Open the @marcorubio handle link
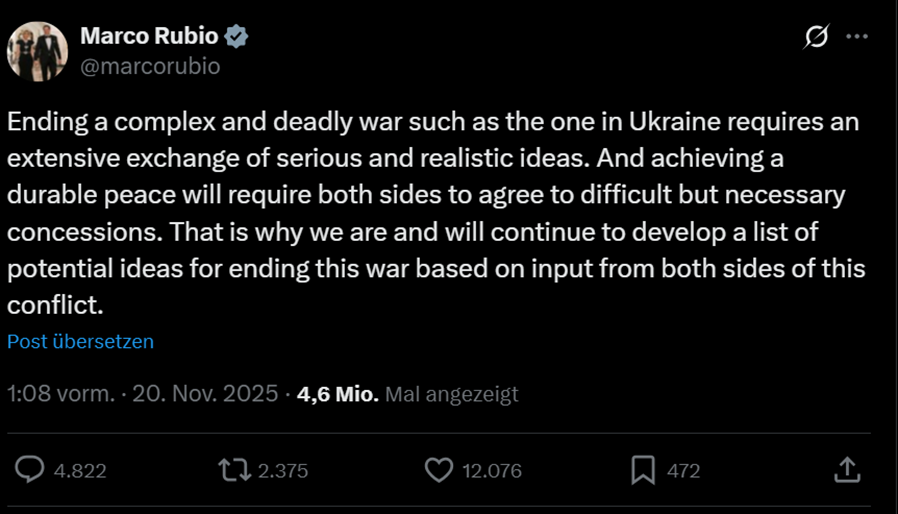 tap(150, 66)
